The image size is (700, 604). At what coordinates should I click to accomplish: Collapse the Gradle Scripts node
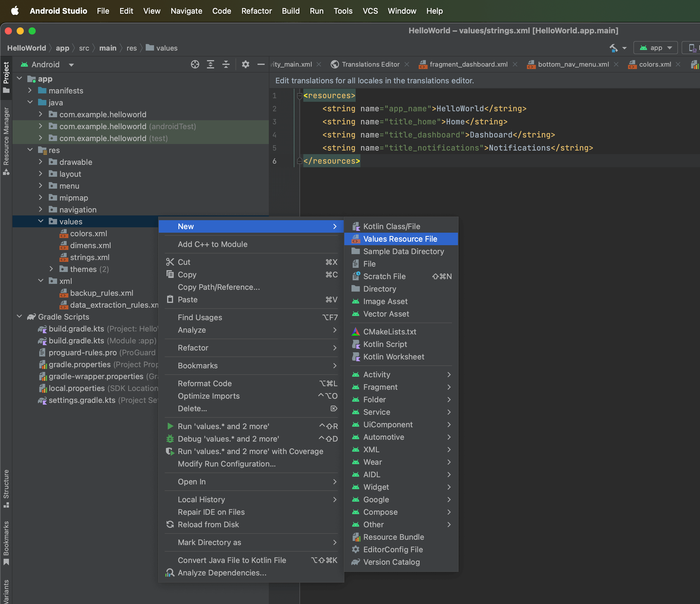[19, 317]
